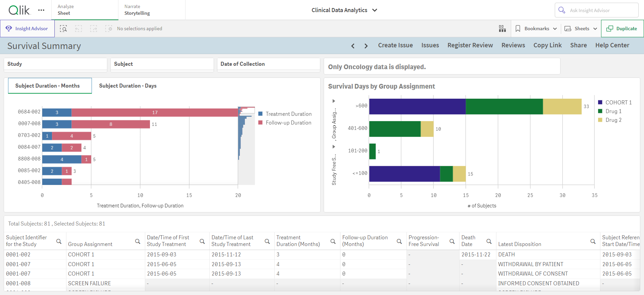Search the Latest Disposition column
Viewport: 644px width, 295px height.
[x=593, y=241]
